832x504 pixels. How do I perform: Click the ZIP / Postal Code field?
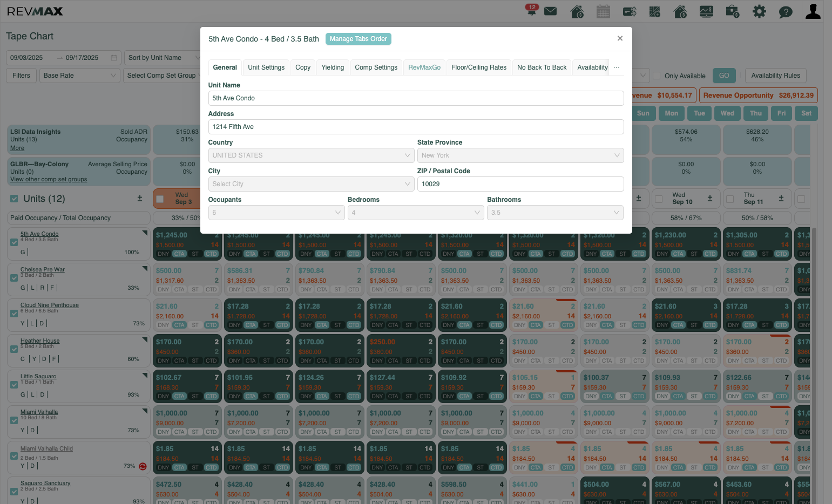coord(520,184)
